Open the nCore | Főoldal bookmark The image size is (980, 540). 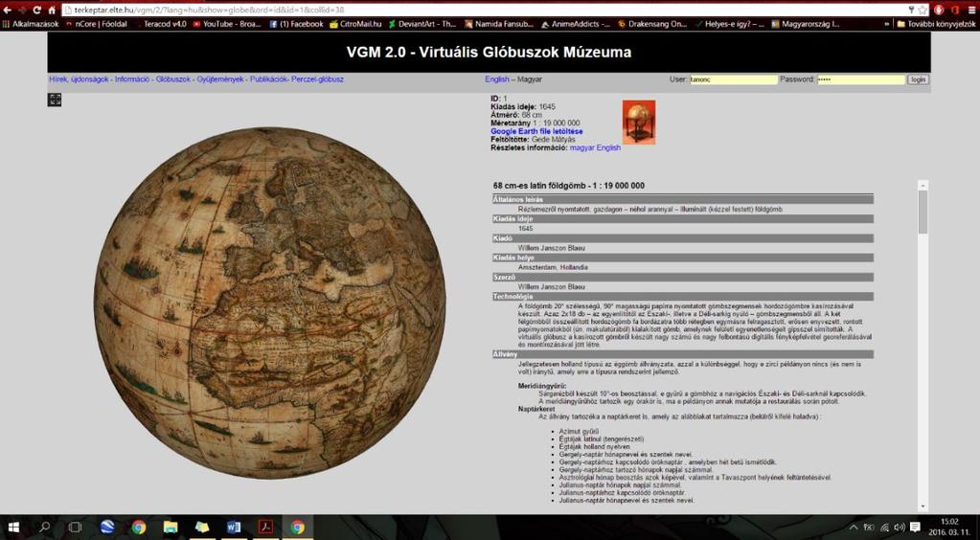[96, 24]
